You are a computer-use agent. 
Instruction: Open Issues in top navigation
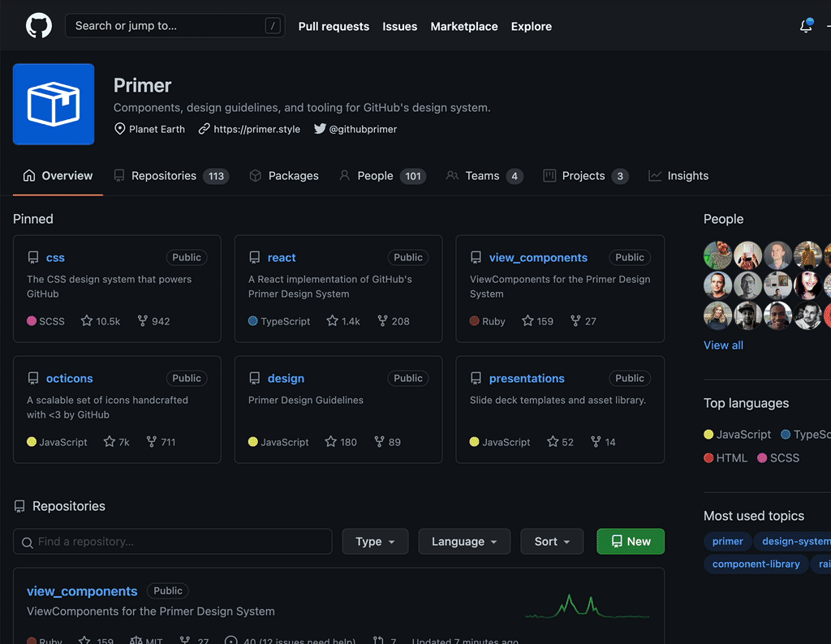(x=399, y=27)
